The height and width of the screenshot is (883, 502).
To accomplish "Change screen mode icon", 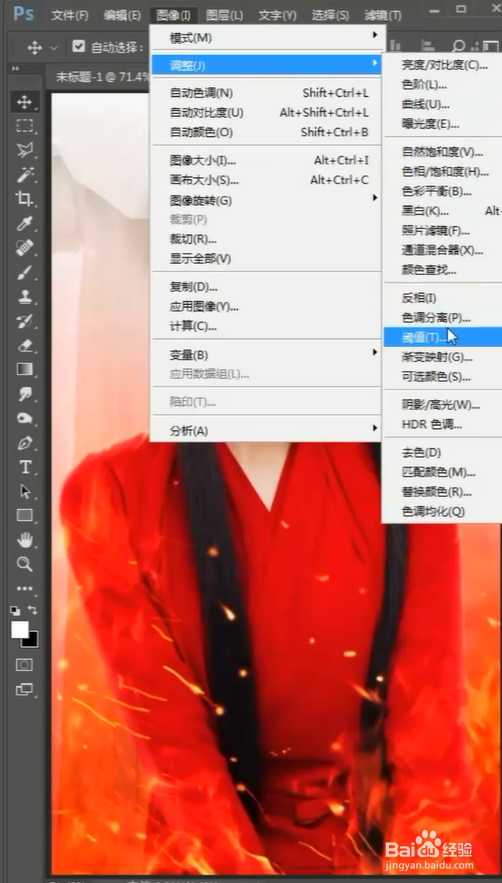I will [24, 689].
